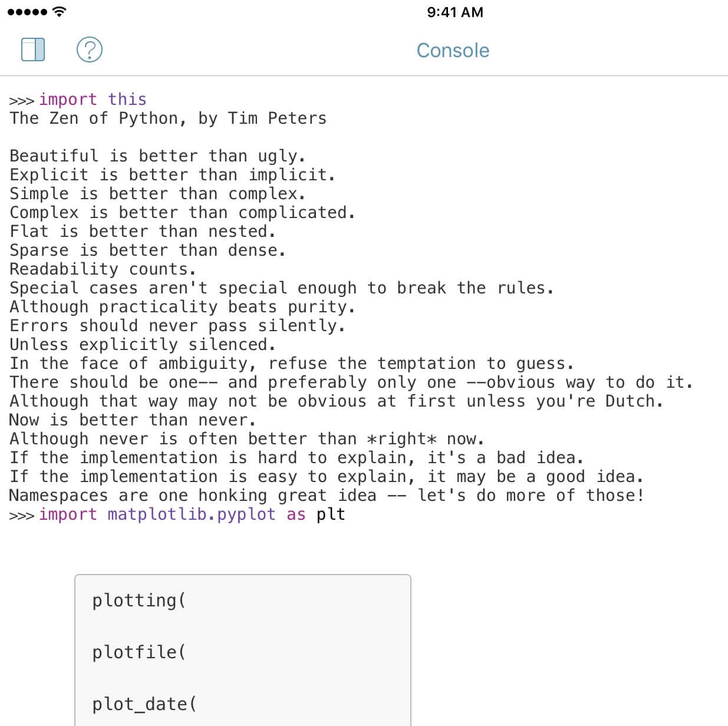The image size is (728, 726).
Task: Tap the signal strength dots
Action: 27,12
